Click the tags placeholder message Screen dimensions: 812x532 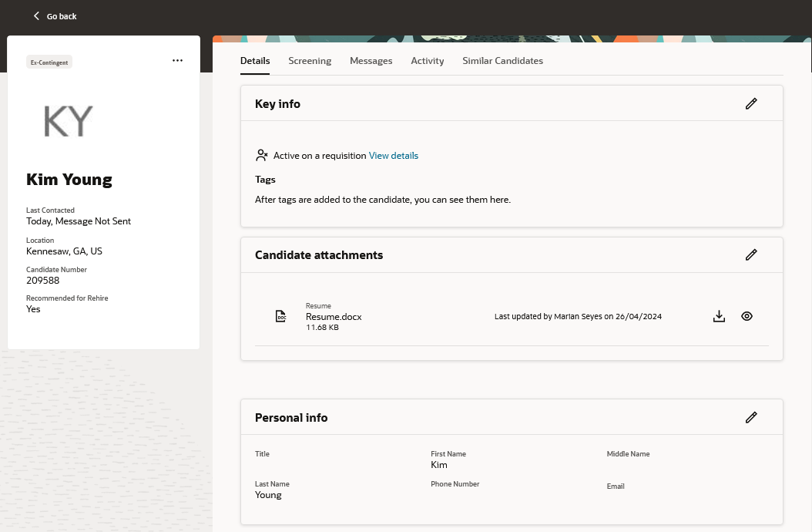coord(383,200)
